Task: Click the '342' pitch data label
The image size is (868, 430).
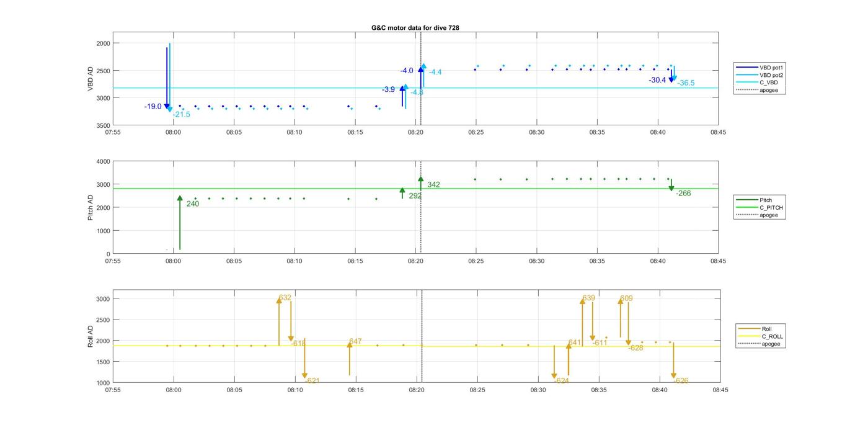Action: pos(434,185)
